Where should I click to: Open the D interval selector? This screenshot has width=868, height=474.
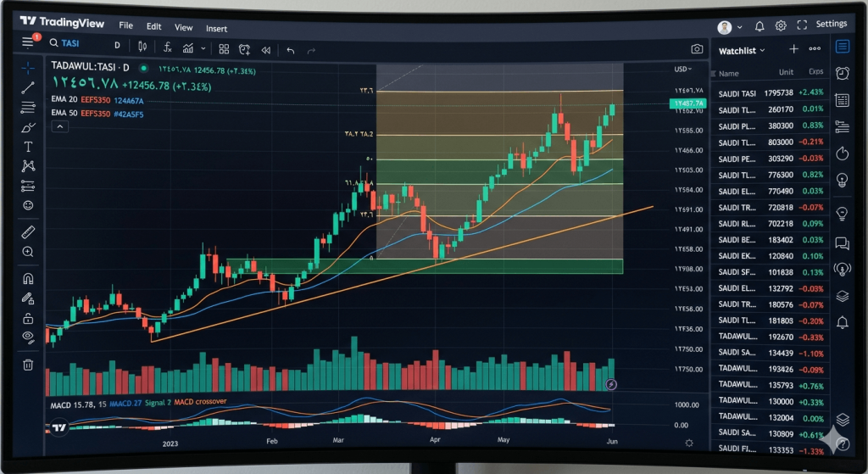click(x=117, y=46)
